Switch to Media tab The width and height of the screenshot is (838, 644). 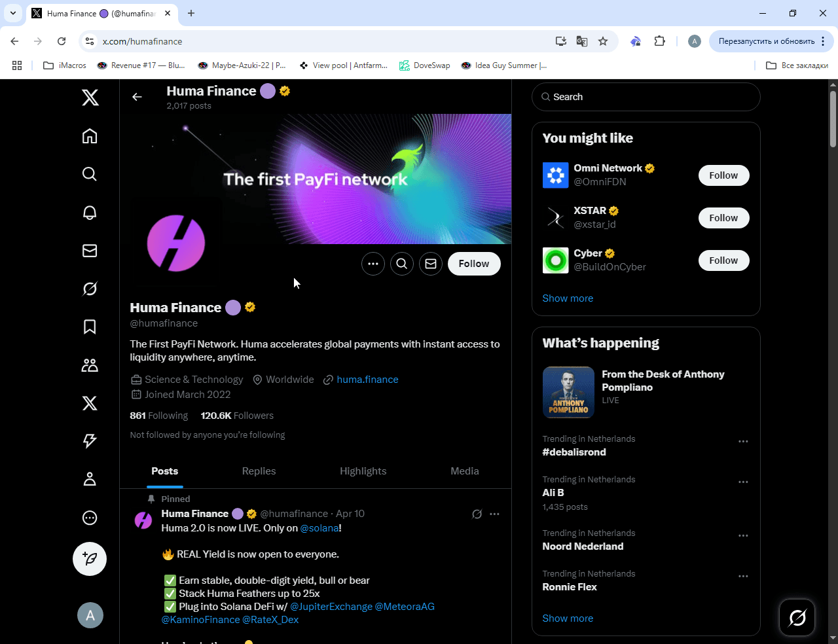click(465, 471)
